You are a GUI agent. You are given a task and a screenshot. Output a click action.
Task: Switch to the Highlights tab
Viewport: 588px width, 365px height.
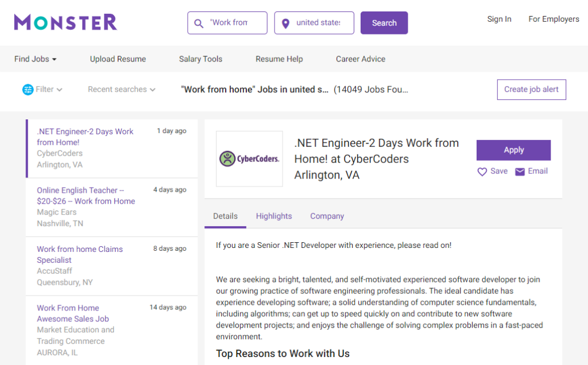(x=274, y=216)
